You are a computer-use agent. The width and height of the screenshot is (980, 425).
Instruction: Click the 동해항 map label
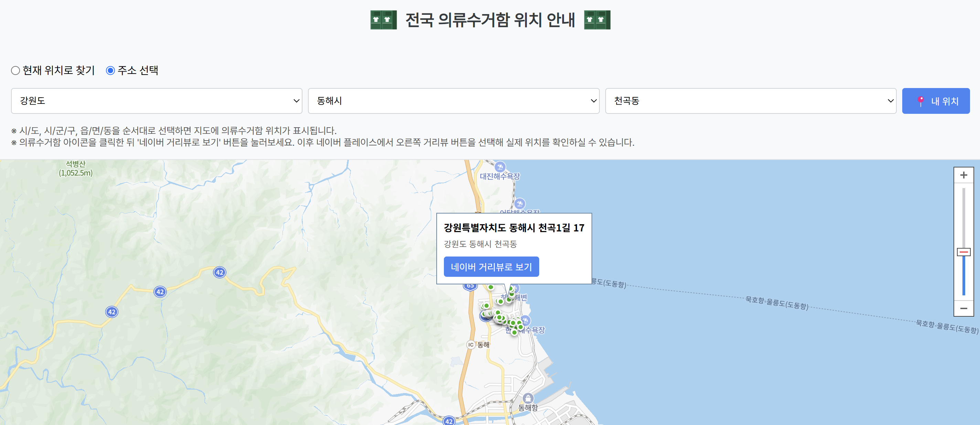(528, 407)
